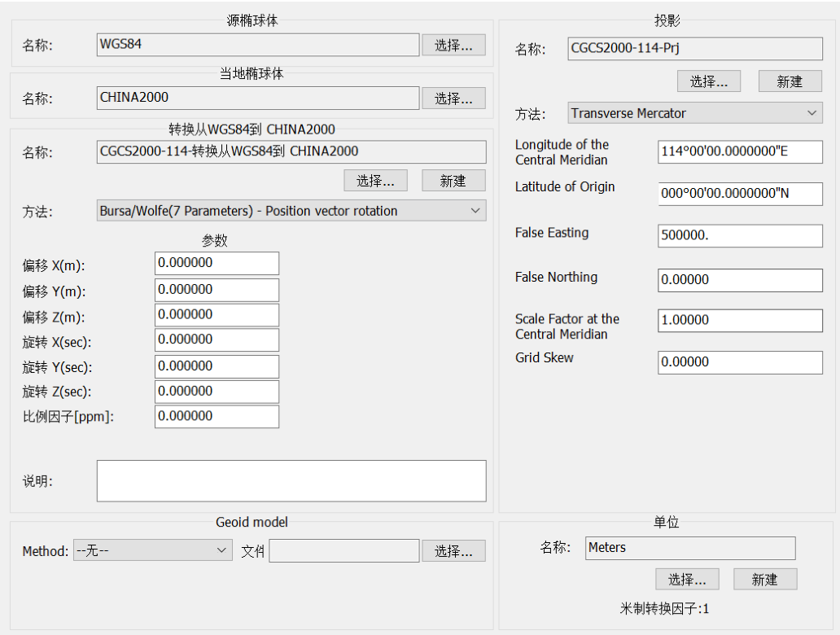The width and height of the screenshot is (840, 635).
Task: Click 新建 button under the transformation name
Action: click(453, 181)
